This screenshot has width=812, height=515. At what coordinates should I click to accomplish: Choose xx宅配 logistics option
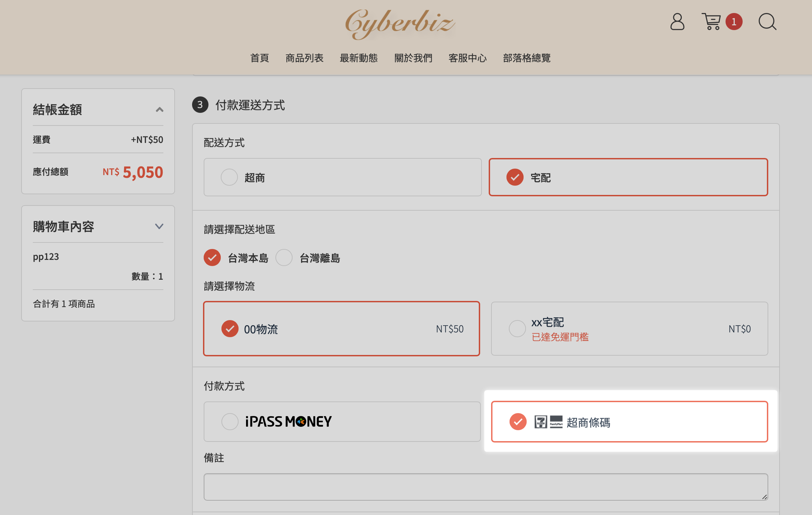(x=517, y=329)
